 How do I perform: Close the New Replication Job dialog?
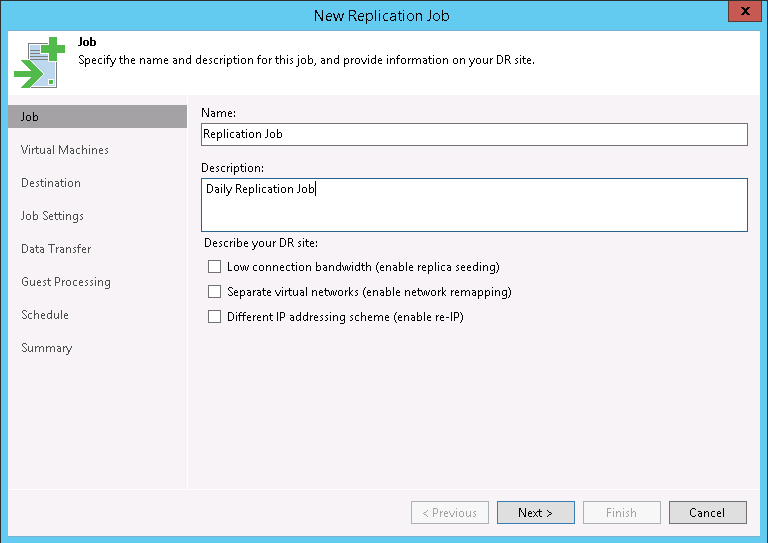[x=741, y=14]
